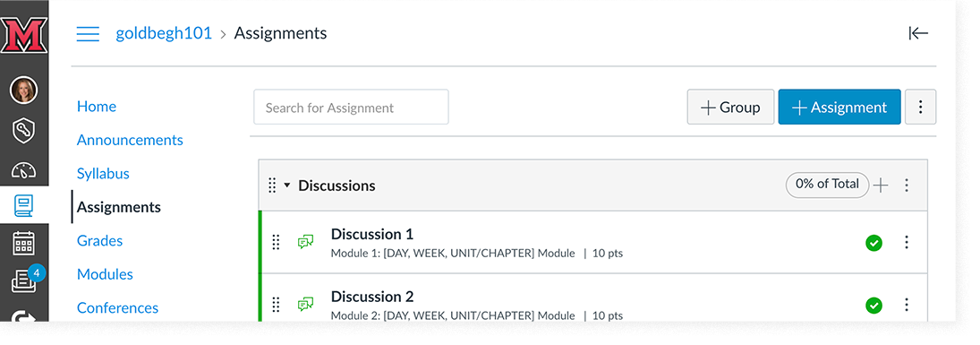Click the + Assignment button

click(839, 107)
